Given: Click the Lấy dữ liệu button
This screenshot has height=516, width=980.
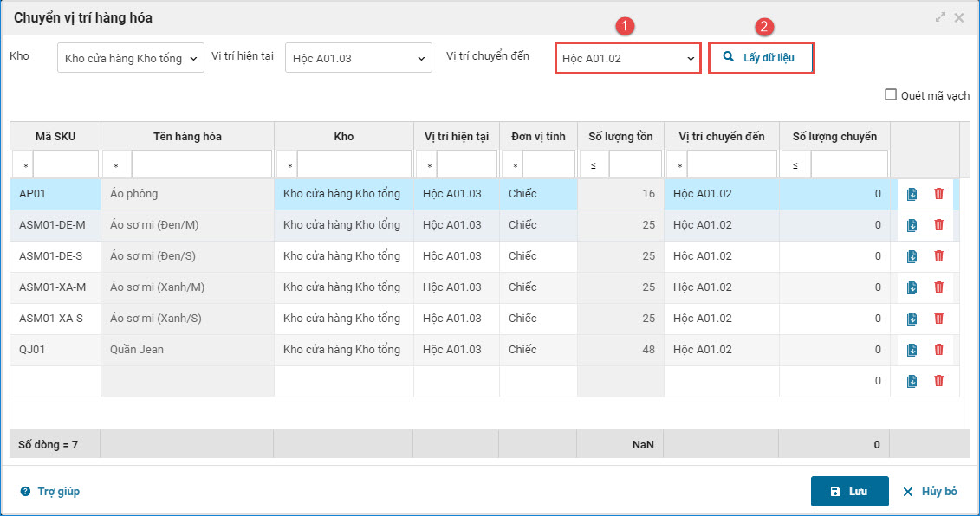Looking at the screenshot, I should [x=761, y=58].
